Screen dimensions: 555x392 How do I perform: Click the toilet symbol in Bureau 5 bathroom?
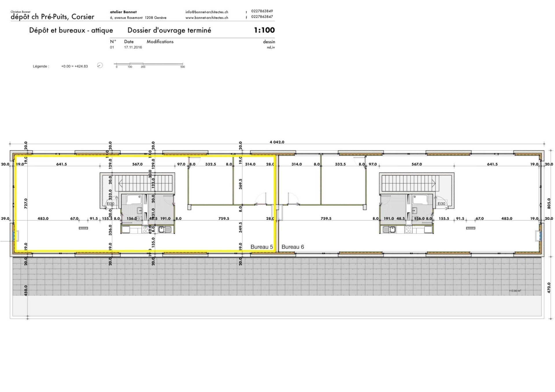point(138,219)
